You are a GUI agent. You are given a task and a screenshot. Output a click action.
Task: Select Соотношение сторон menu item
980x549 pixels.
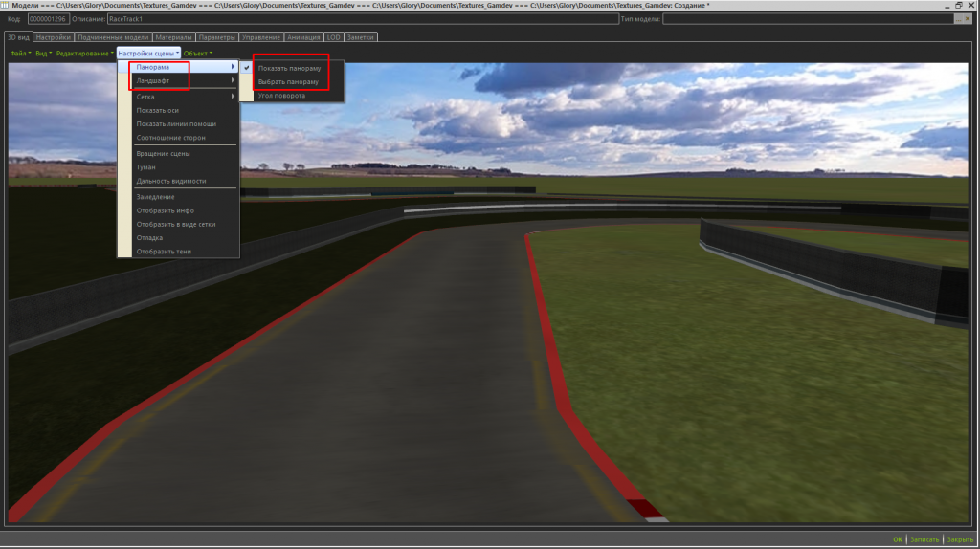tap(179, 138)
